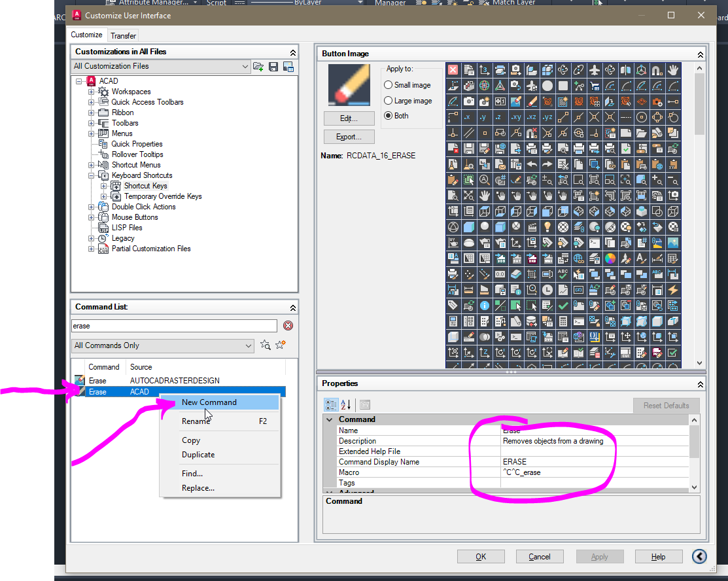Screen dimensions: 728x581
Task: Collapse the Command section in Properties
Action: 330,419
